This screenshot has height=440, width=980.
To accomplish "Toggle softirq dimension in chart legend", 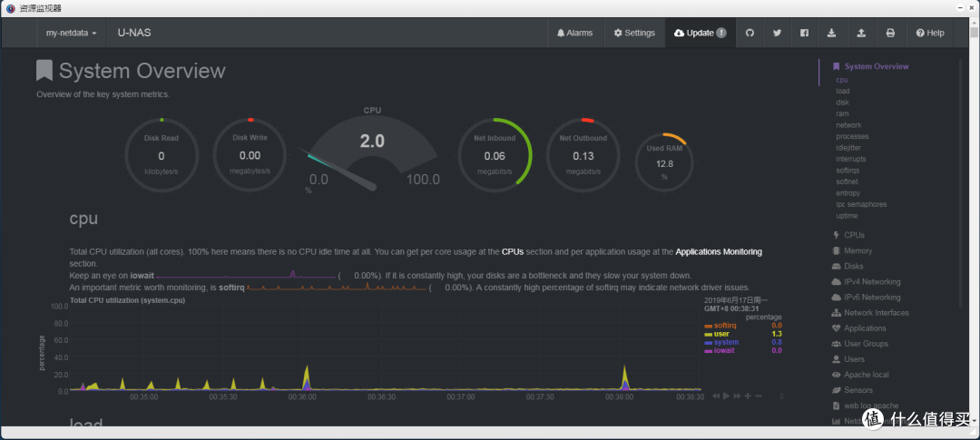I will [x=725, y=326].
